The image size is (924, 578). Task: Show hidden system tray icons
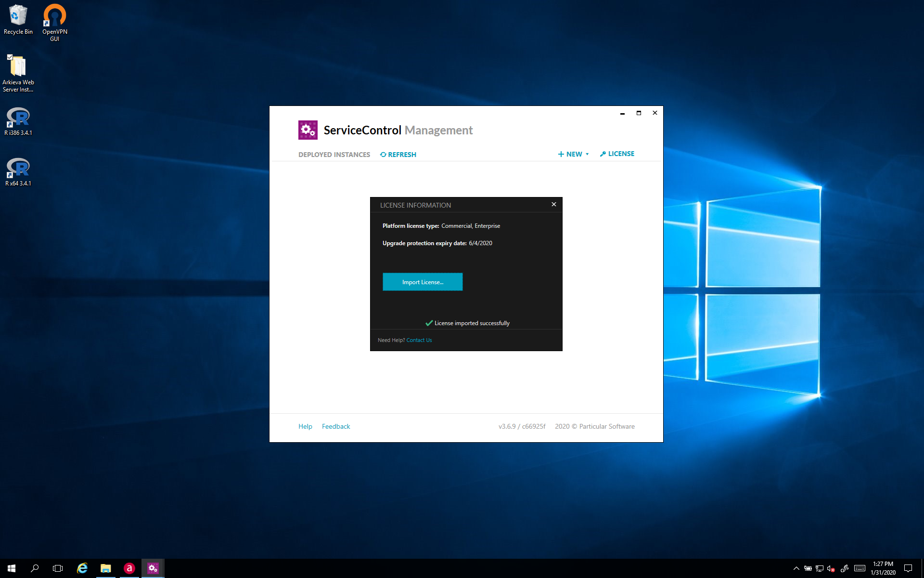(x=796, y=568)
